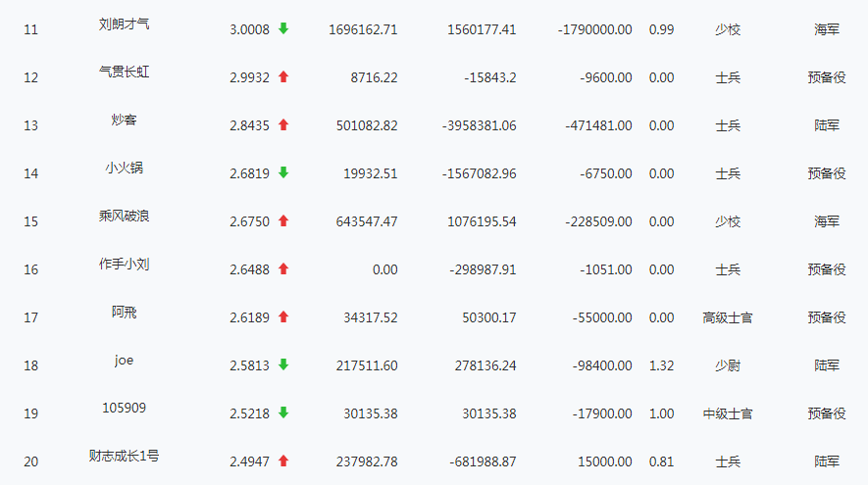The height and width of the screenshot is (485, 868).
Task: Click the value 15000.00
Action: 605,461
